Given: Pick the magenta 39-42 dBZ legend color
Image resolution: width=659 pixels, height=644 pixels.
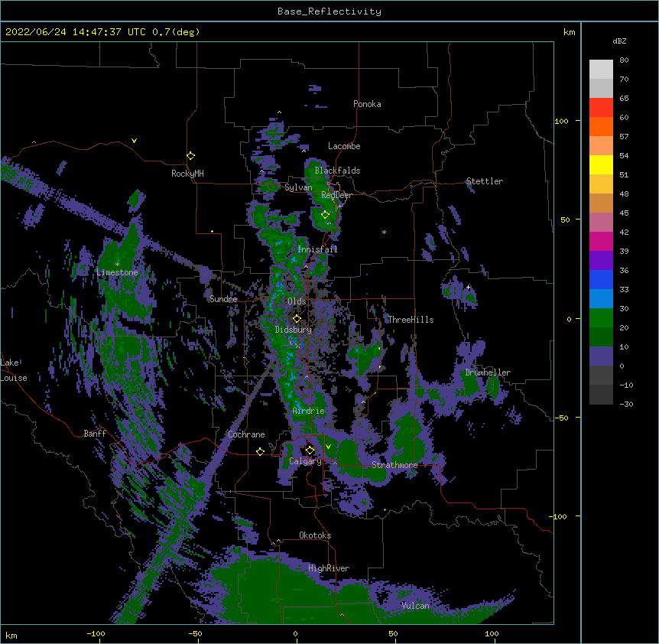Looking at the screenshot, I should pos(601,241).
